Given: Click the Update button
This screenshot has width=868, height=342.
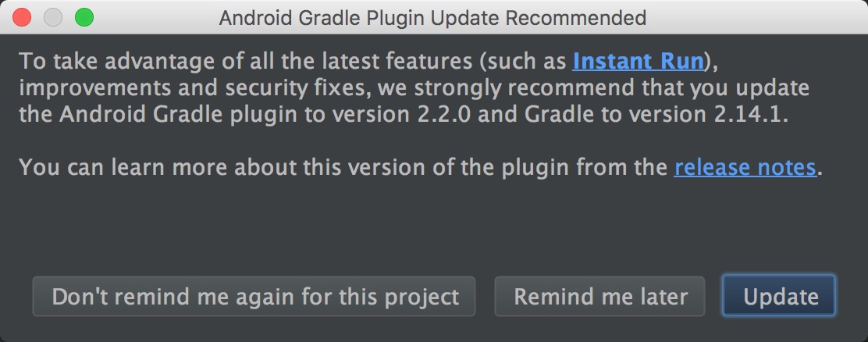Looking at the screenshot, I should point(780,297).
